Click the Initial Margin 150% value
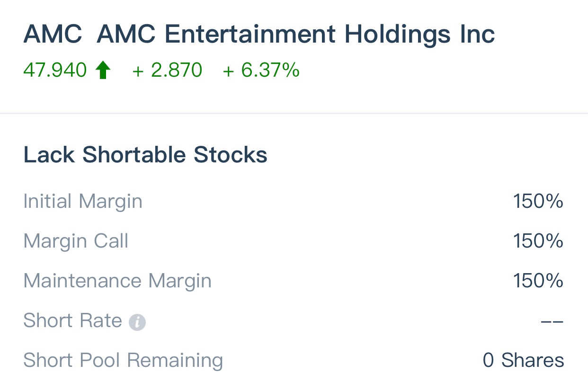The width and height of the screenshot is (588, 391). pyautogui.click(x=538, y=201)
